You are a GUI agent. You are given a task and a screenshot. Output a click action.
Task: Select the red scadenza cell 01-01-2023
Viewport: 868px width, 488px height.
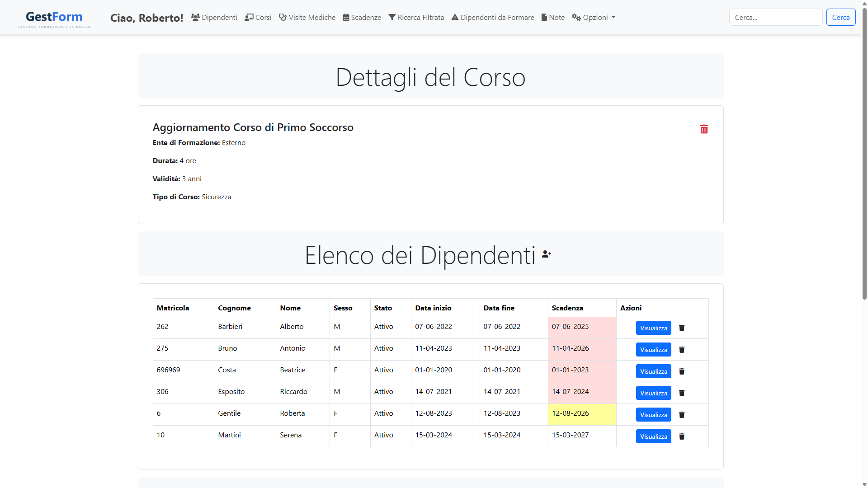[582, 371]
